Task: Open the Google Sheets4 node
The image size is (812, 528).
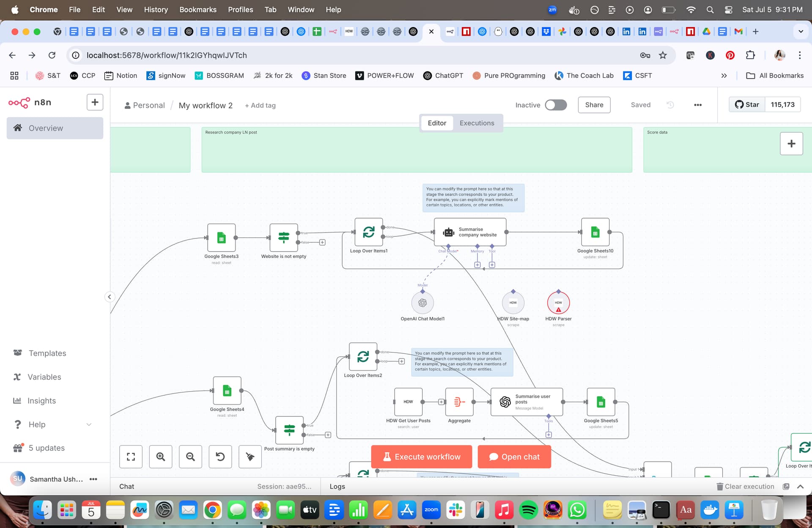Action: [x=227, y=391]
